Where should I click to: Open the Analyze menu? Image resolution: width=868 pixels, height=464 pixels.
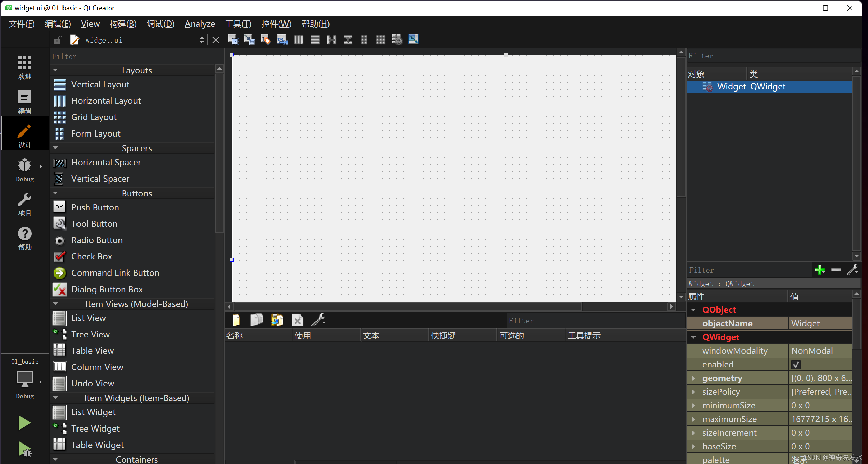click(200, 24)
